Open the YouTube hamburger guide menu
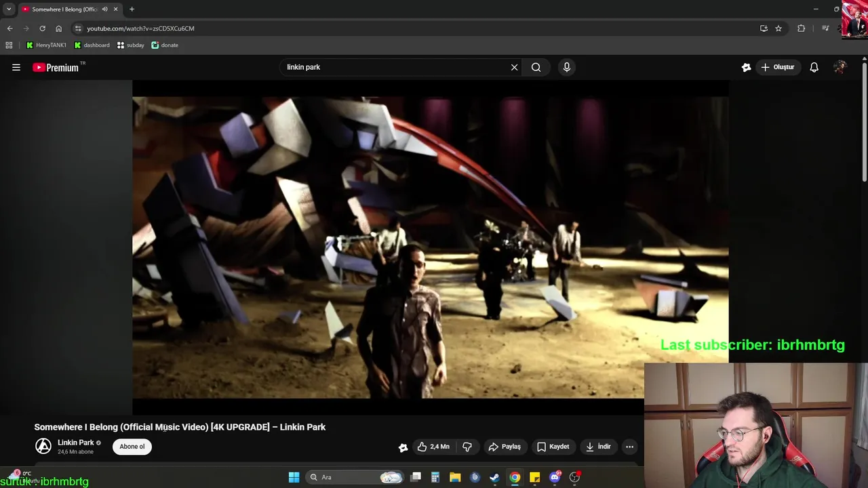Viewport: 868px width, 488px height. [16, 67]
